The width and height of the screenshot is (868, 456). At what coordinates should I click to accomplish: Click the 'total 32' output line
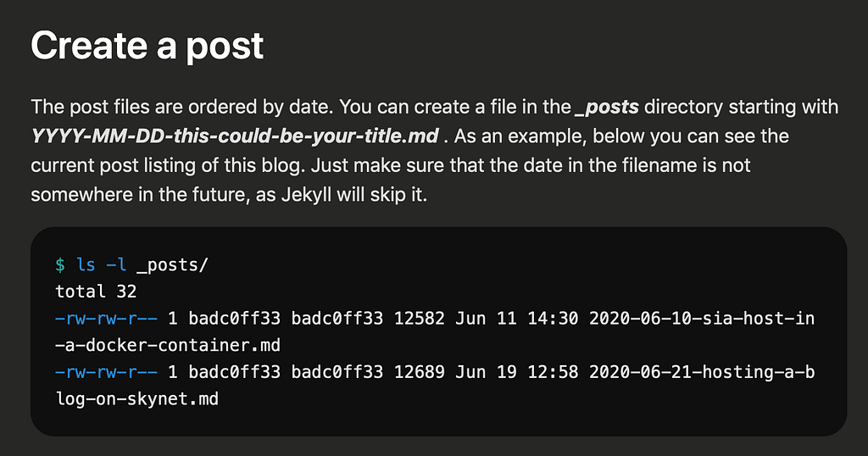click(96, 292)
